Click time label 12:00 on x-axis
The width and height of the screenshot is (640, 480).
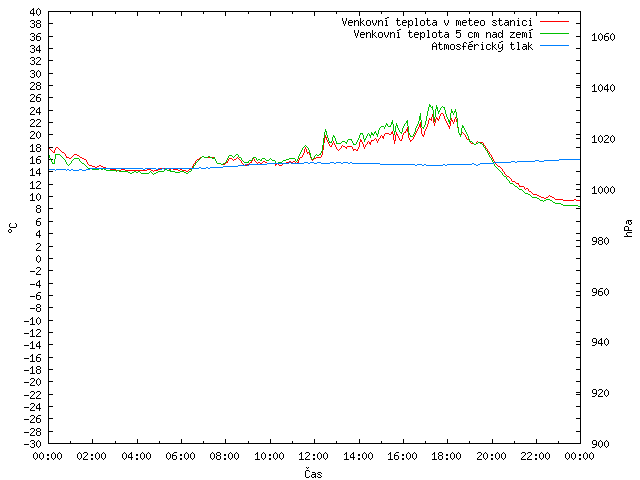point(313,456)
